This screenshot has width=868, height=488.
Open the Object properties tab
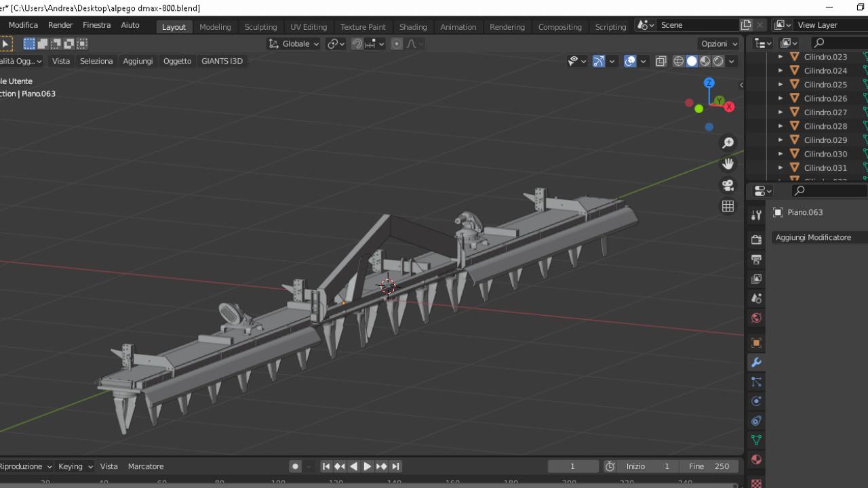pos(756,343)
